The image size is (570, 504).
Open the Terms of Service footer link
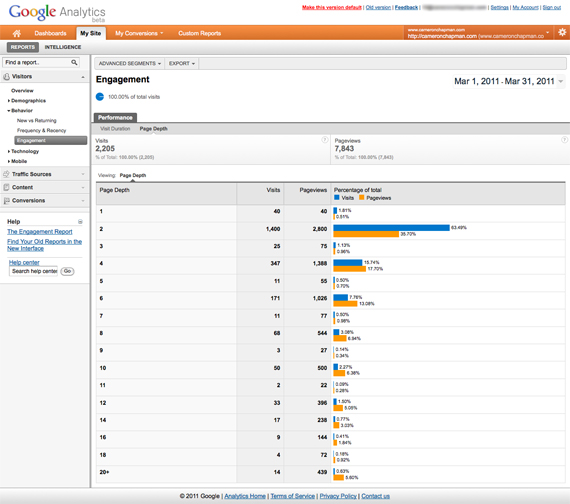(293, 496)
